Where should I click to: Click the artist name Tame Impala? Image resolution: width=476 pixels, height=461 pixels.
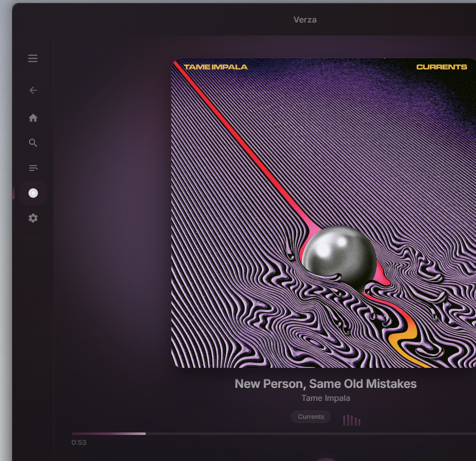(x=326, y=398)
